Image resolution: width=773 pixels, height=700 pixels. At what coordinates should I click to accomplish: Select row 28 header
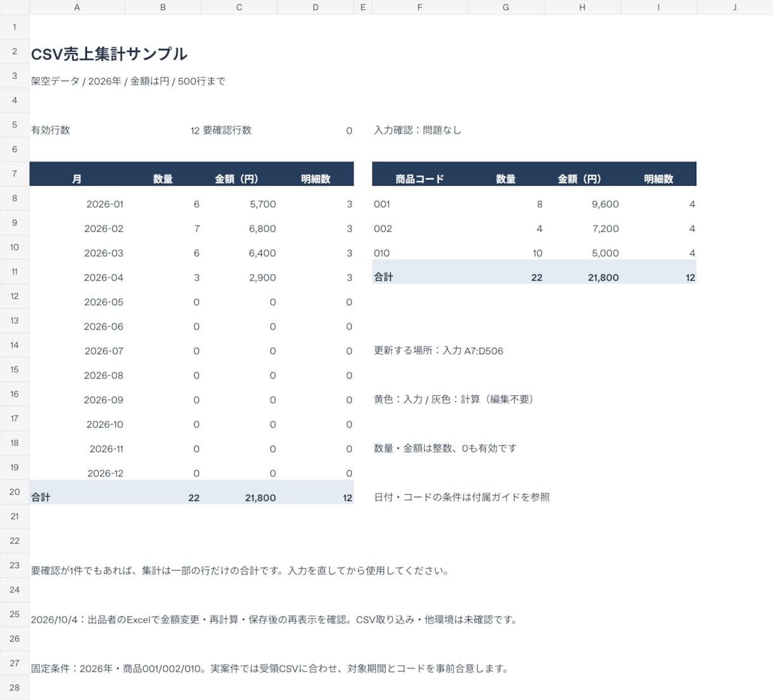(x=15, y=687)
